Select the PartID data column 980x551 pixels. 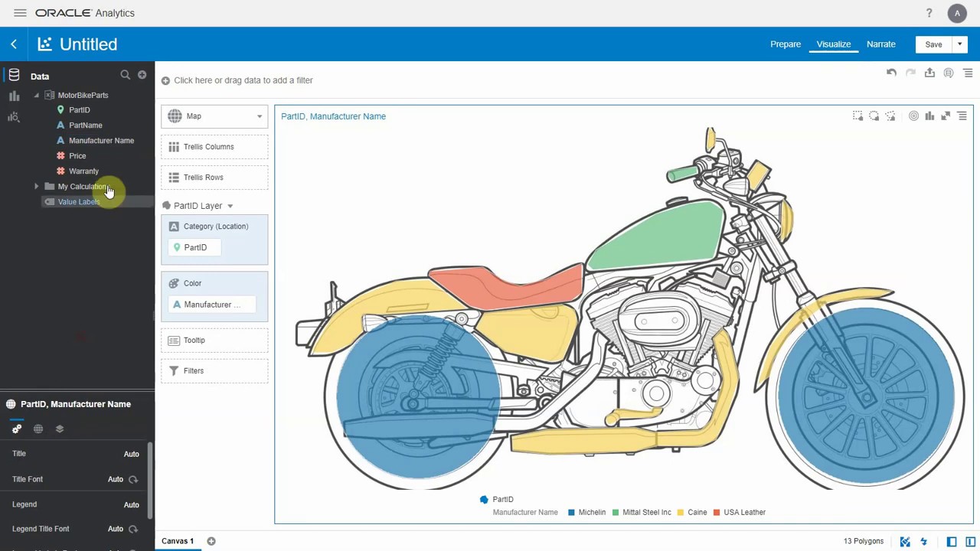[79, 110]
